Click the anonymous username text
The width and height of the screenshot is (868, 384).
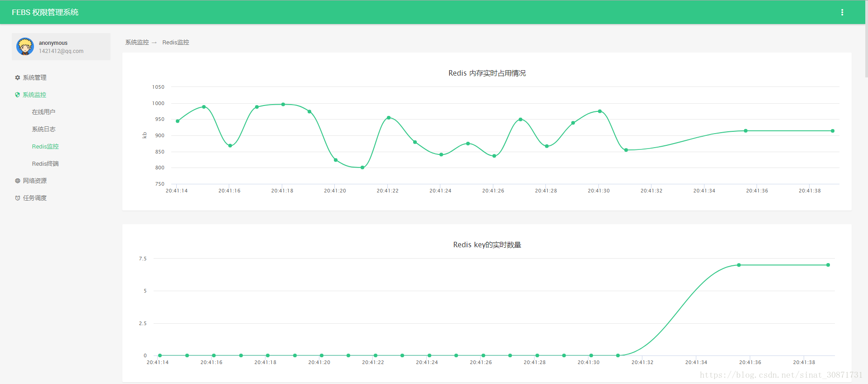(53, 43)
